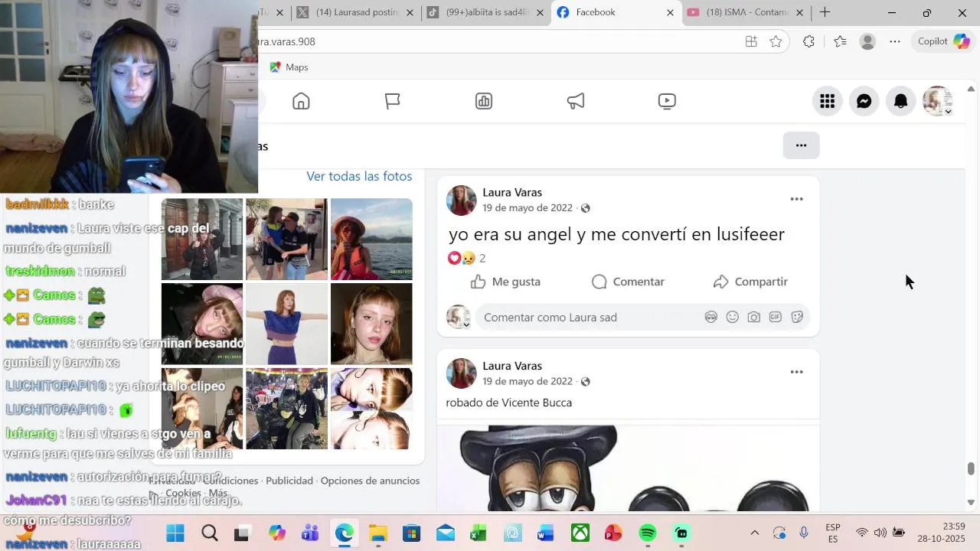Click Comentar on the lusifeeer post
The width and height of the screenshot is (980, 551).
pos(628,282)
